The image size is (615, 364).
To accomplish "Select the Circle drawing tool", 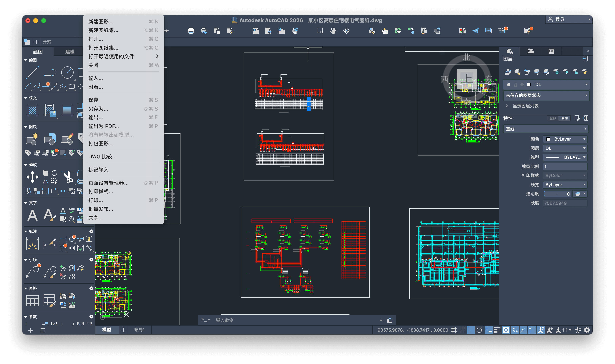I will pyautogui.click(x=67, y=72).
